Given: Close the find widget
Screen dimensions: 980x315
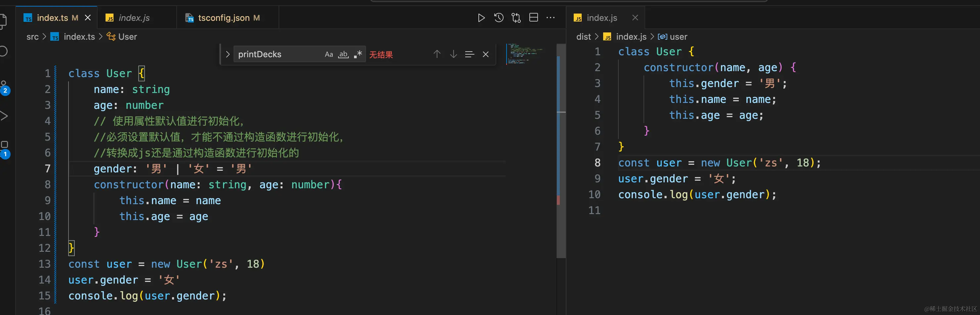Looking at the screenshot, I should (x=486, y=54).
